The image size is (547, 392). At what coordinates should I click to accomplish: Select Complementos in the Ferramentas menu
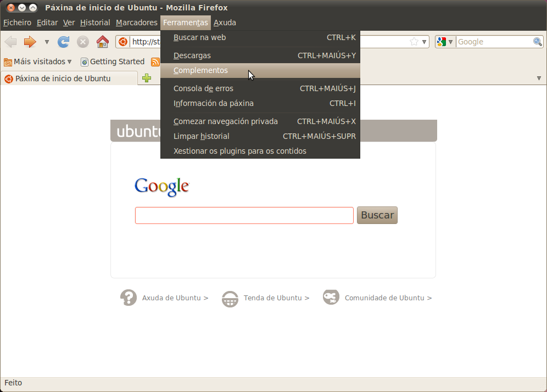coord(260,70)
